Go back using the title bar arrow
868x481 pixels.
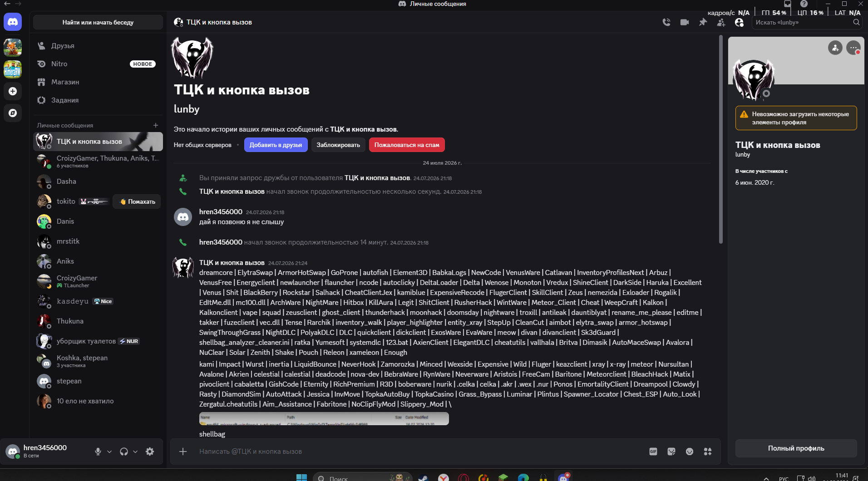(x=7, y=4)
